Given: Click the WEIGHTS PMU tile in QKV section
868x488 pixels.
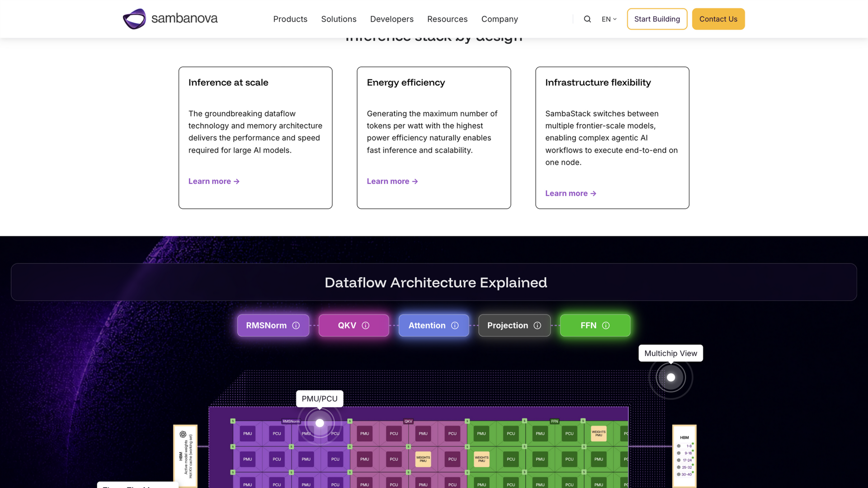Looking at the screenshot, I should coord(423,459).
